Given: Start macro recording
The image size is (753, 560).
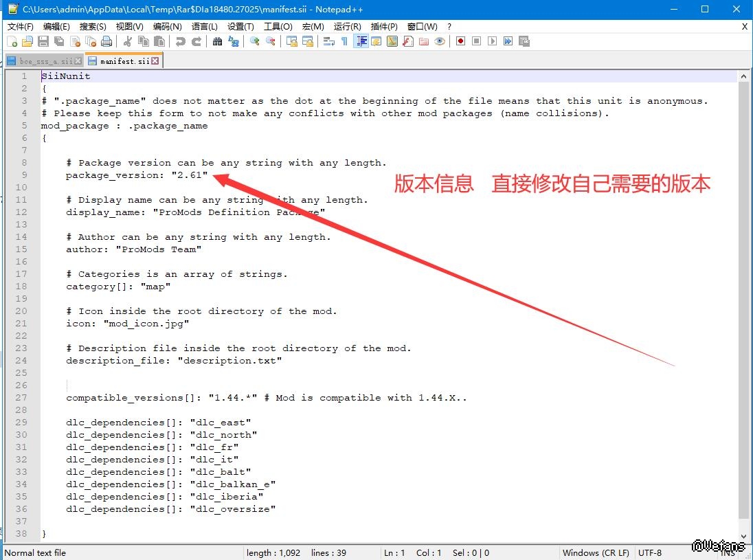Looking at the screenshot, I should click(460, 41).
